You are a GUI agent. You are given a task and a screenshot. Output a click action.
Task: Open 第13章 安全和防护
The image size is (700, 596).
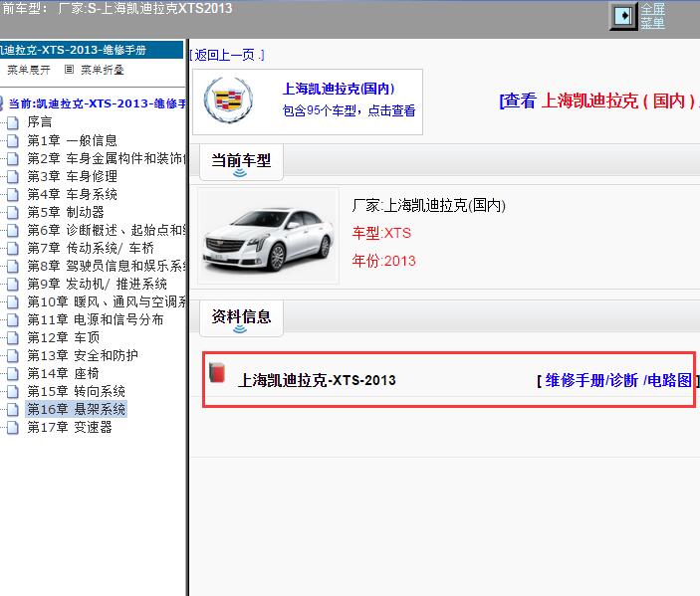[83, 355]
